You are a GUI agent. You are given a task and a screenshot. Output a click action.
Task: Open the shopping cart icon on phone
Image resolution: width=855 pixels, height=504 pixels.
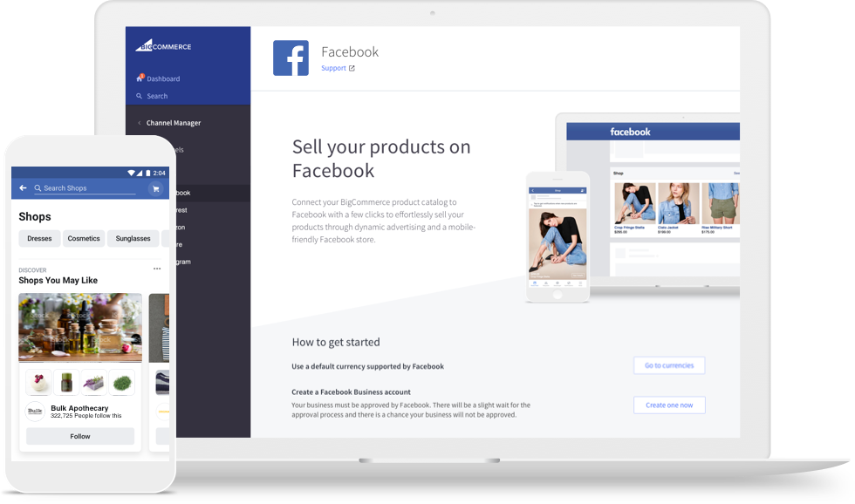tap(156, 188)
